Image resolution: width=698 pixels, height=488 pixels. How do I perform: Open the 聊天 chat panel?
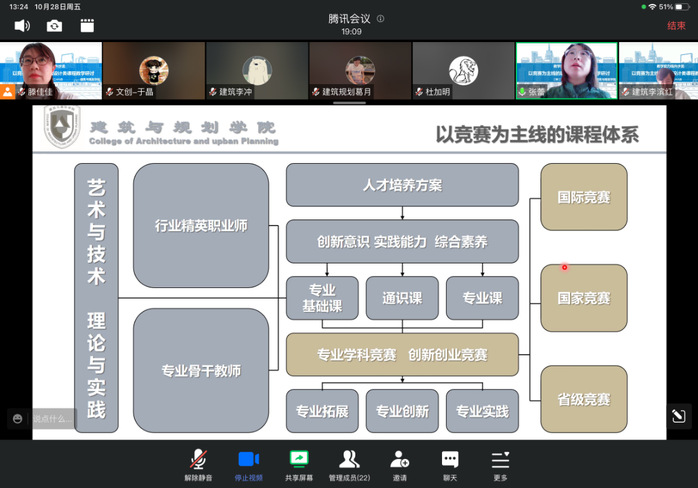(450, 464)
